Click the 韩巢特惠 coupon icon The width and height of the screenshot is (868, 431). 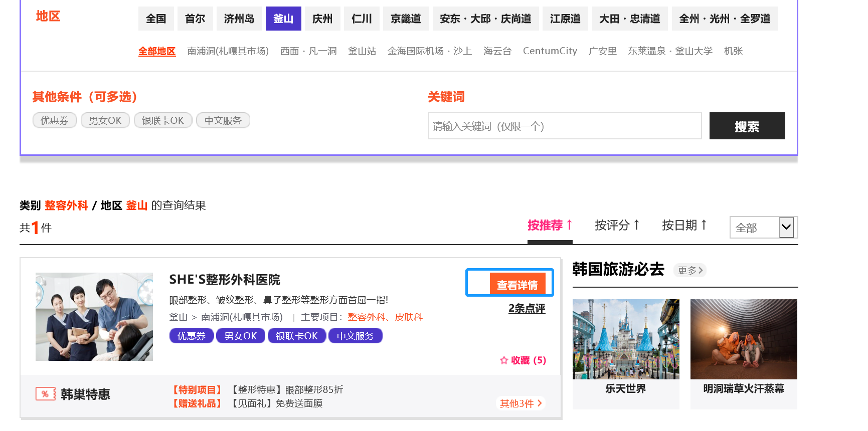click(x=46, y=394)
